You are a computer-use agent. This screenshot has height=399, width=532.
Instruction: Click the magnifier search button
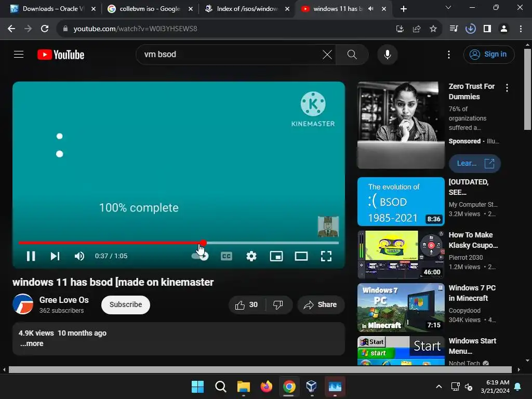point(352,54)
